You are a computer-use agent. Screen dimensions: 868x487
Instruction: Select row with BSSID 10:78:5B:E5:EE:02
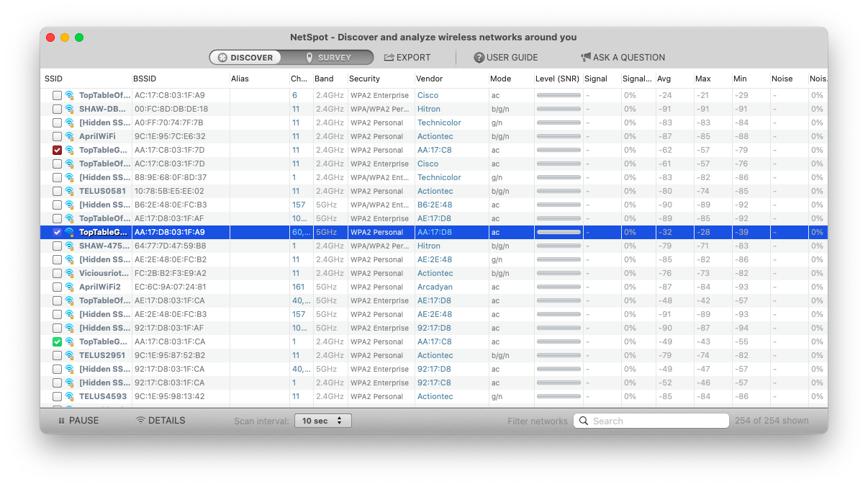(434, 191)
